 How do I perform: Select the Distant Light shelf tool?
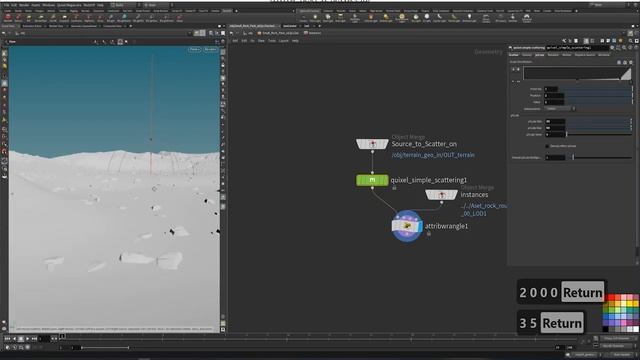386,18
